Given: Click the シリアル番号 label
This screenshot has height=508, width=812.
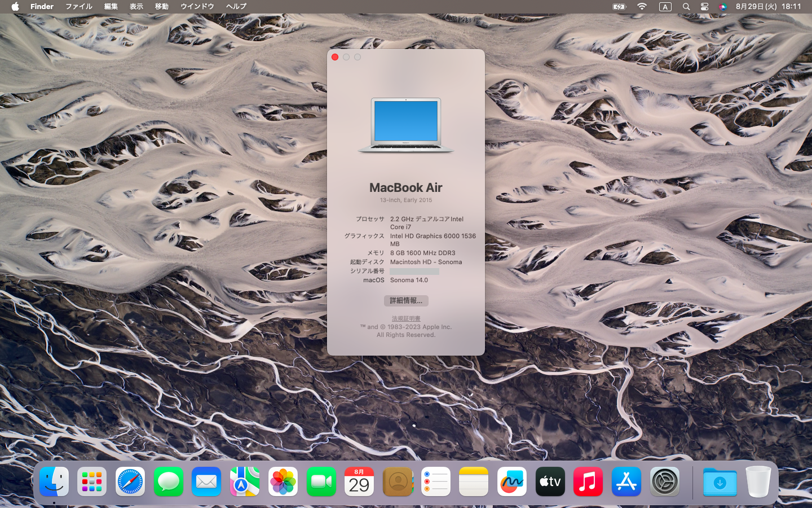Looking at the screenshot, I should click(367, 271).
